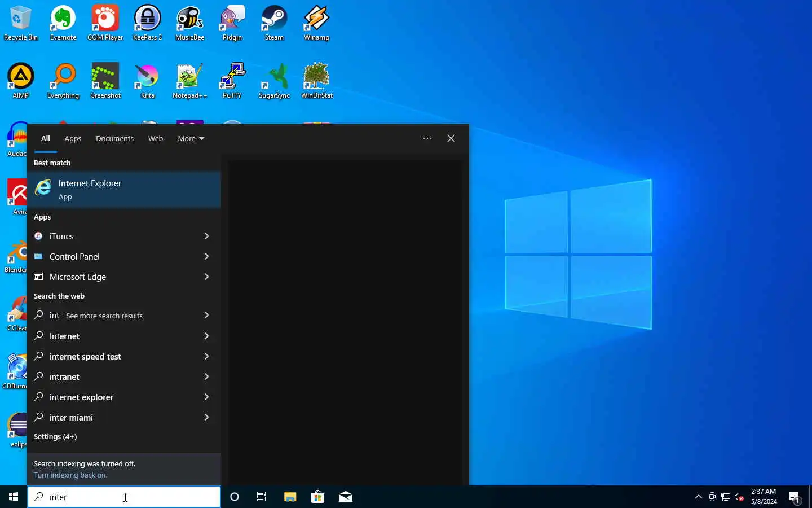
Task: Open File Explorer from the taskbar
Action: (290, 497)
